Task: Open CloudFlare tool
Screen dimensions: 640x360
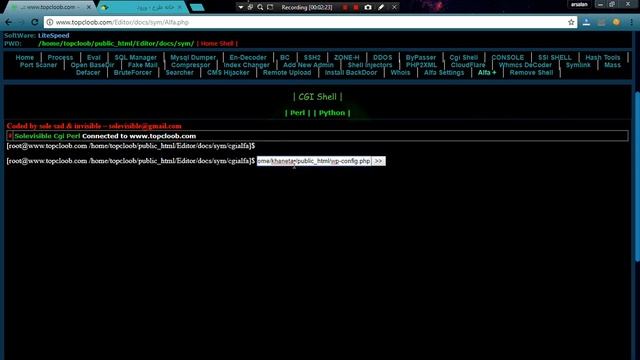Action: [468, 65]
